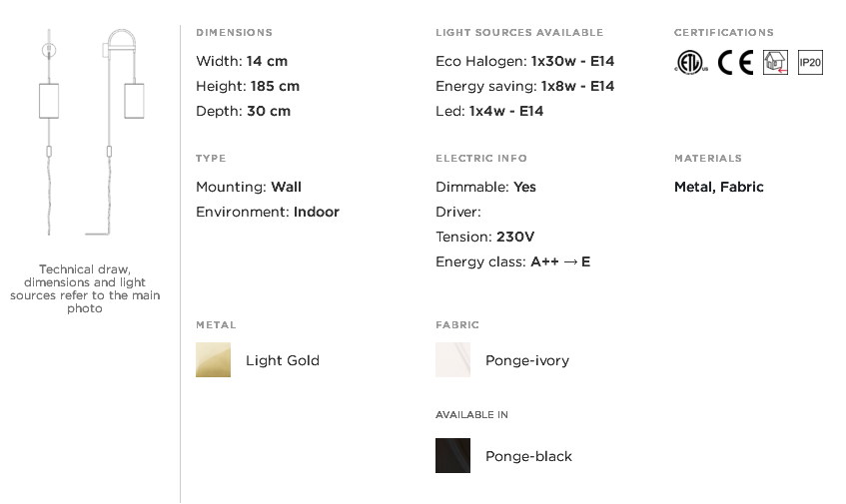Click the Metal, Fabric materials text
The width and height of the screenshot is (846, 504).
pyautogui.click(x=719, y=187)
